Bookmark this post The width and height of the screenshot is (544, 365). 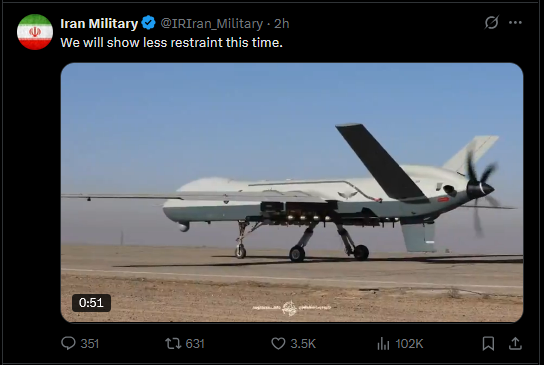[x=488, y=343]
